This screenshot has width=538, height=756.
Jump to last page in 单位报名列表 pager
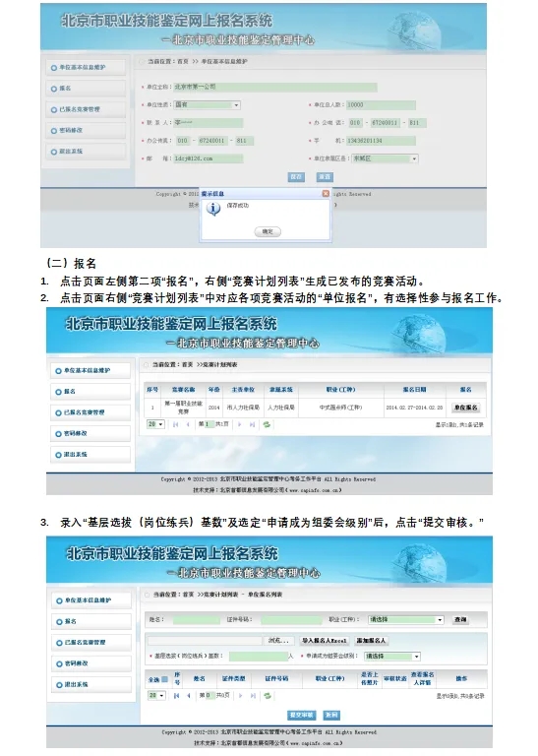click(253, 696)
